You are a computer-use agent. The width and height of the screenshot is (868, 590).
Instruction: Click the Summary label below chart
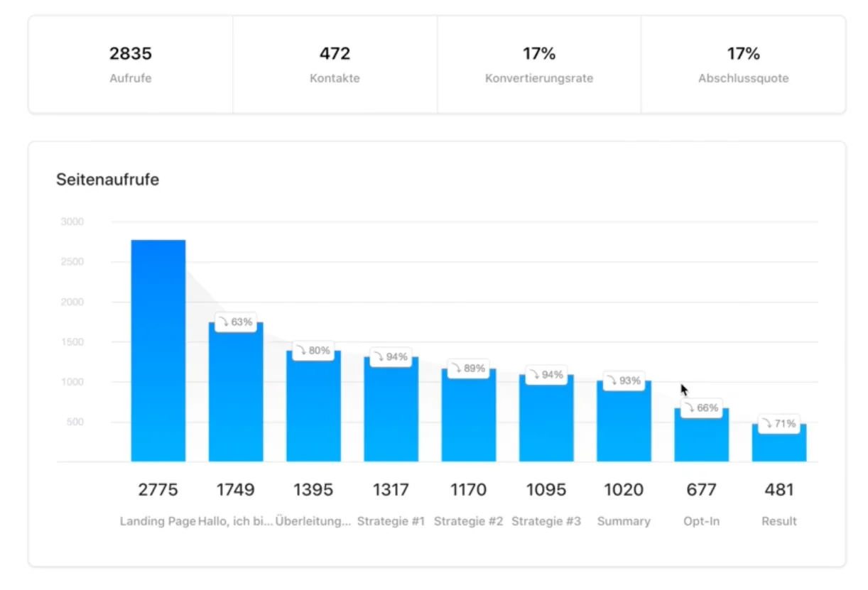coord(624,521)
